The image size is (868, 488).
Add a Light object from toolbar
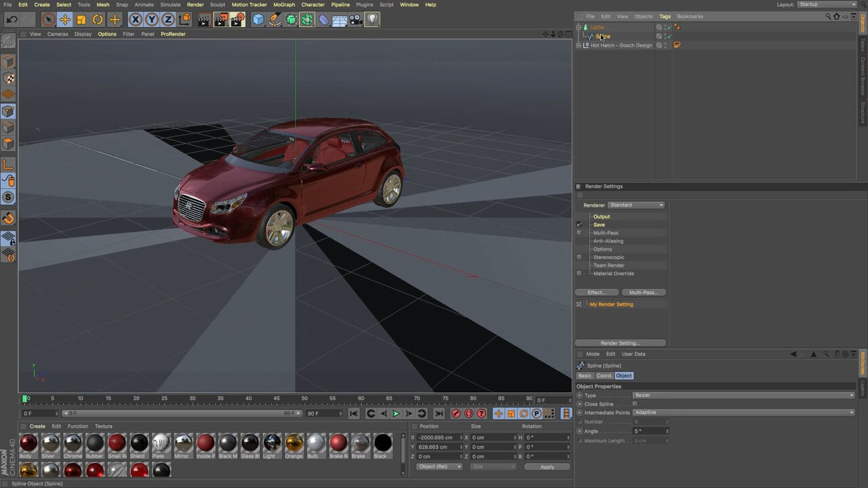pos(373,20)
